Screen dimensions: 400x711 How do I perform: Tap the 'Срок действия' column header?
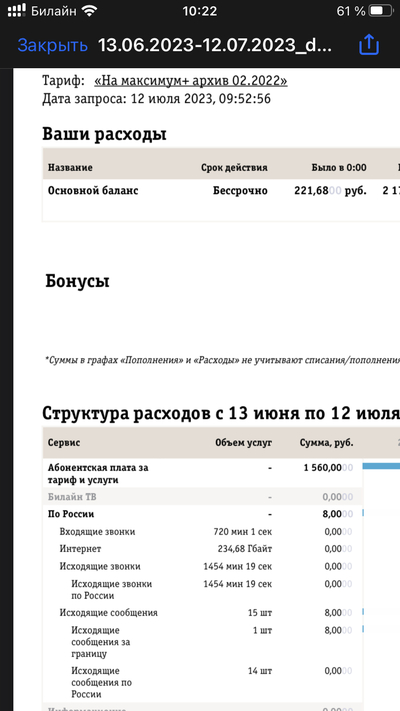(234, 167)
